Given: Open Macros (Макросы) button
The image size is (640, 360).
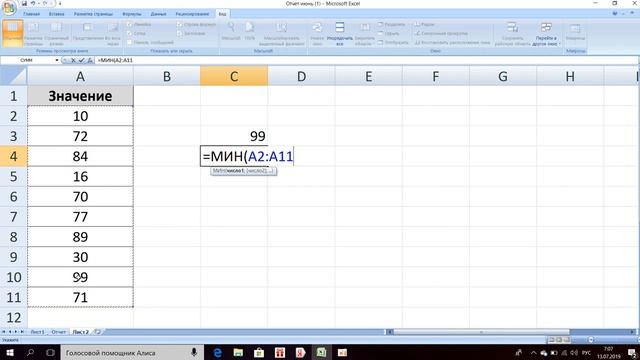Looking at the screenshot, I should pos(576,33).
